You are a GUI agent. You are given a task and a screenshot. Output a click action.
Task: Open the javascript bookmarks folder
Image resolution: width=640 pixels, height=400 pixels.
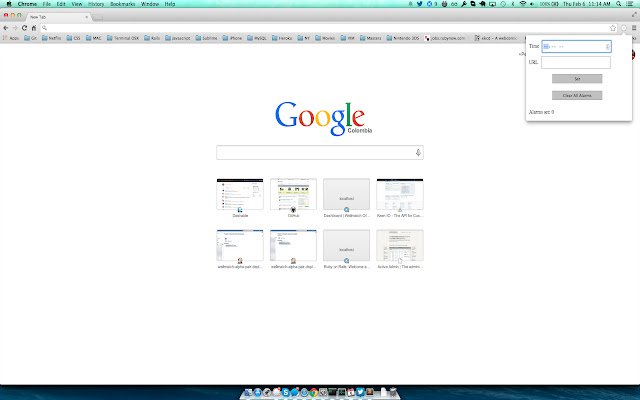point(178,38)
